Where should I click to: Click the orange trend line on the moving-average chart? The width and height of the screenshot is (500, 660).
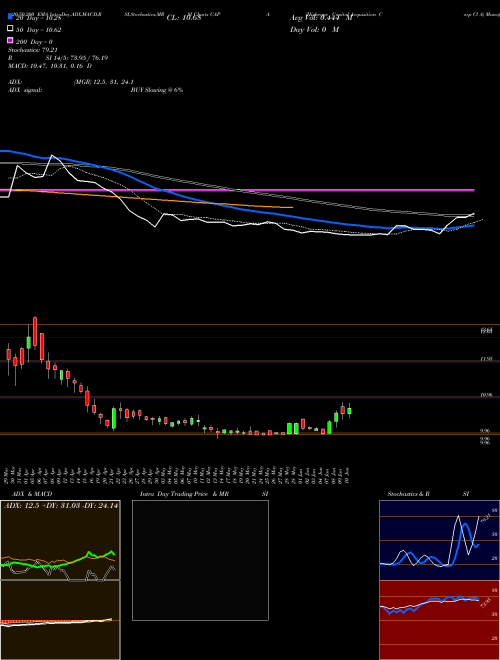coord(146,199)
